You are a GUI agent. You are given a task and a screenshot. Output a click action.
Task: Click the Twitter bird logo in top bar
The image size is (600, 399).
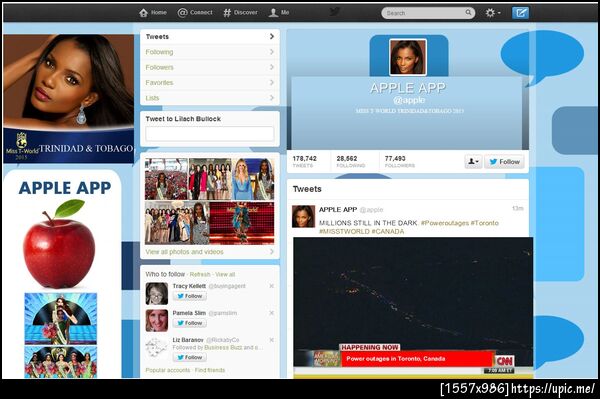[335, 12]
